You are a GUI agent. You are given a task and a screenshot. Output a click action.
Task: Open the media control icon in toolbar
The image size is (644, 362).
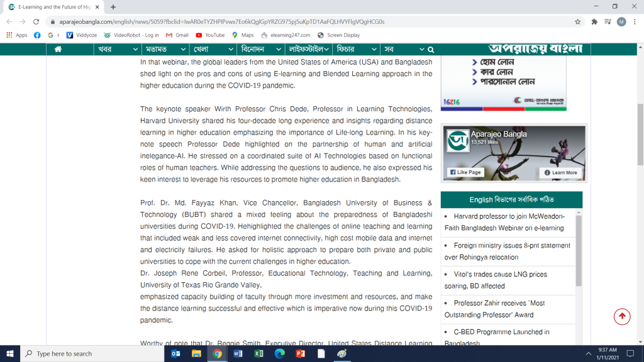[608, 22]
